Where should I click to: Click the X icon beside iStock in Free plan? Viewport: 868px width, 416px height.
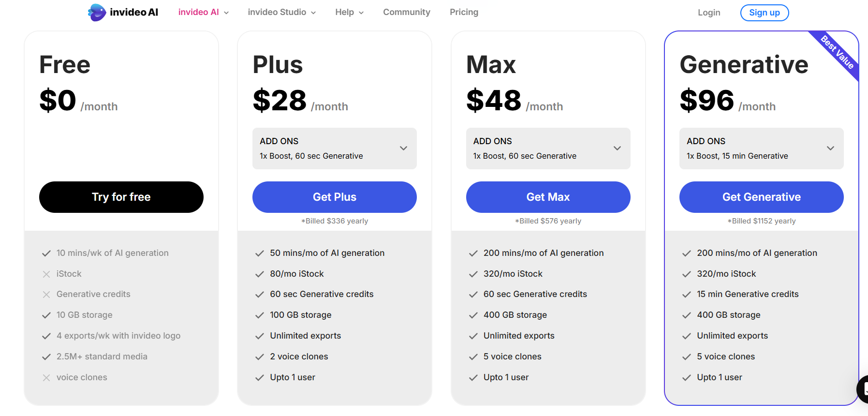[x=46, y=274]
